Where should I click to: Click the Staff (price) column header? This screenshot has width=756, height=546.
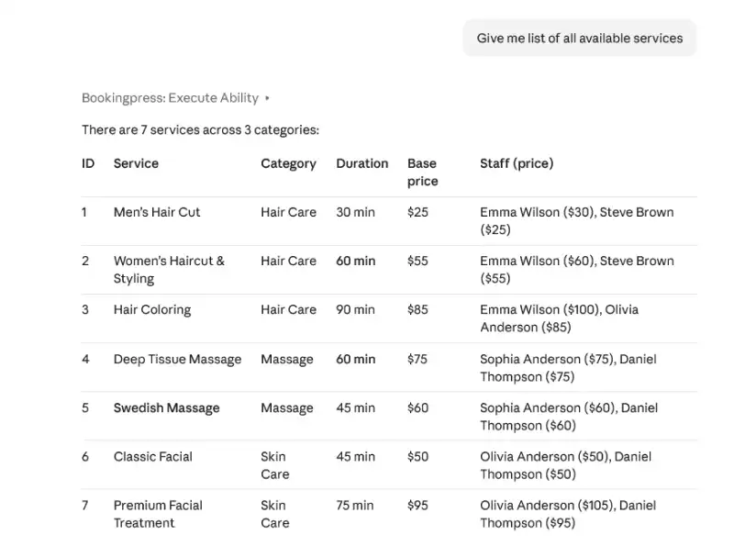tap(517, 163)
